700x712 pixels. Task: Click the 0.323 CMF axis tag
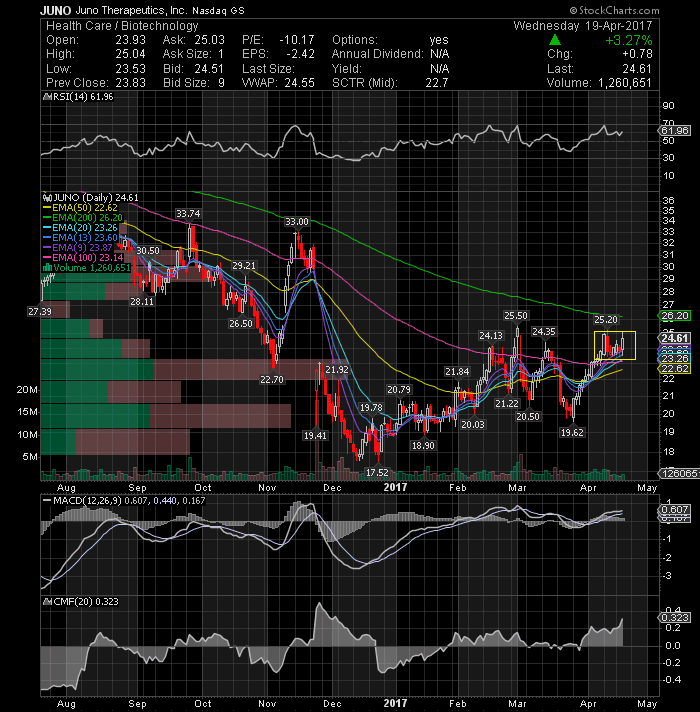pos(675,618)
